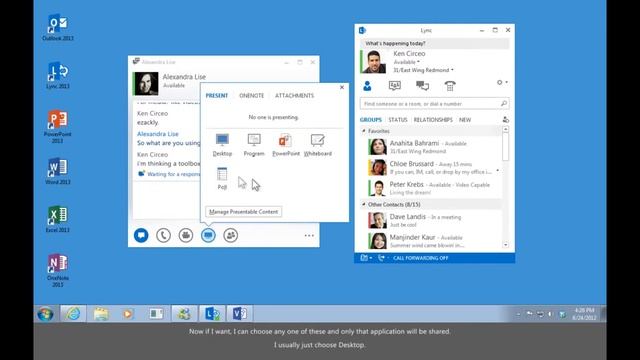Click What's happening today note field
640x360 pixels.
[435, 43]
